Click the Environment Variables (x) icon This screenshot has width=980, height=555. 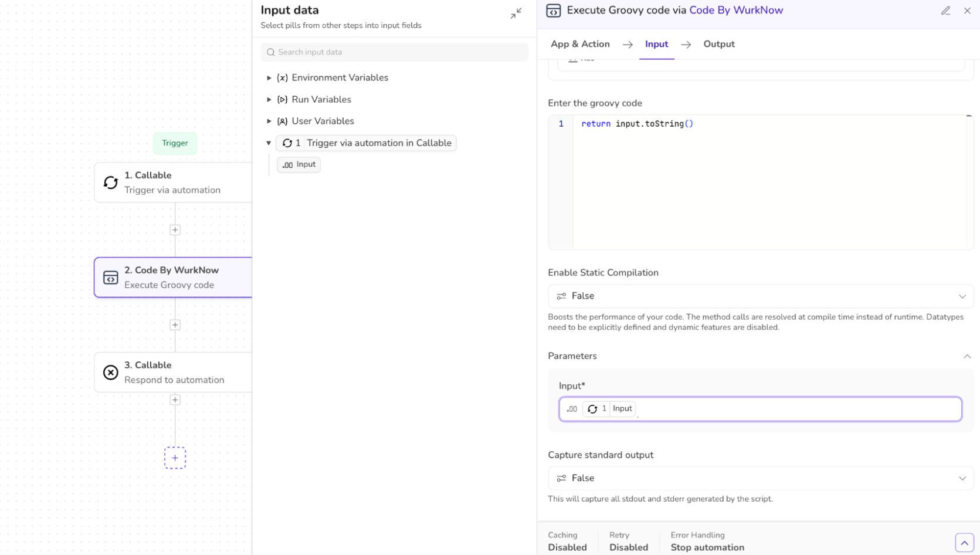click(282, 78)
